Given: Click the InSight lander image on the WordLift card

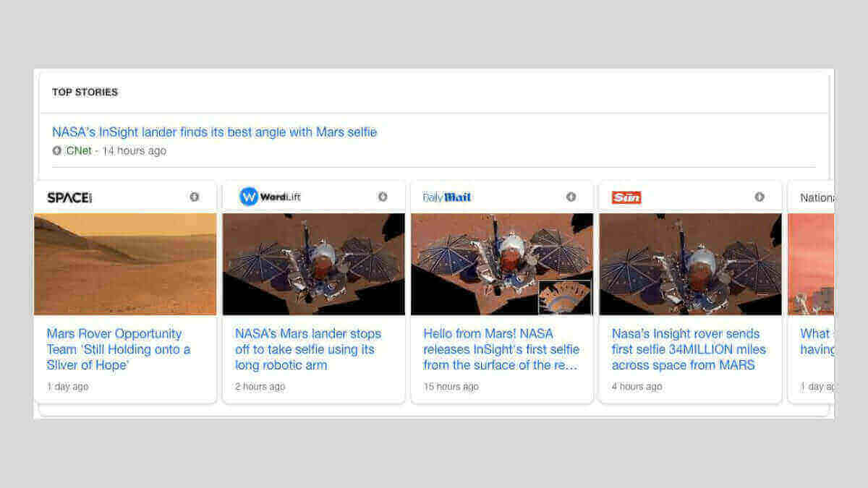Looking at the screenshot, I should coord(313,264).
